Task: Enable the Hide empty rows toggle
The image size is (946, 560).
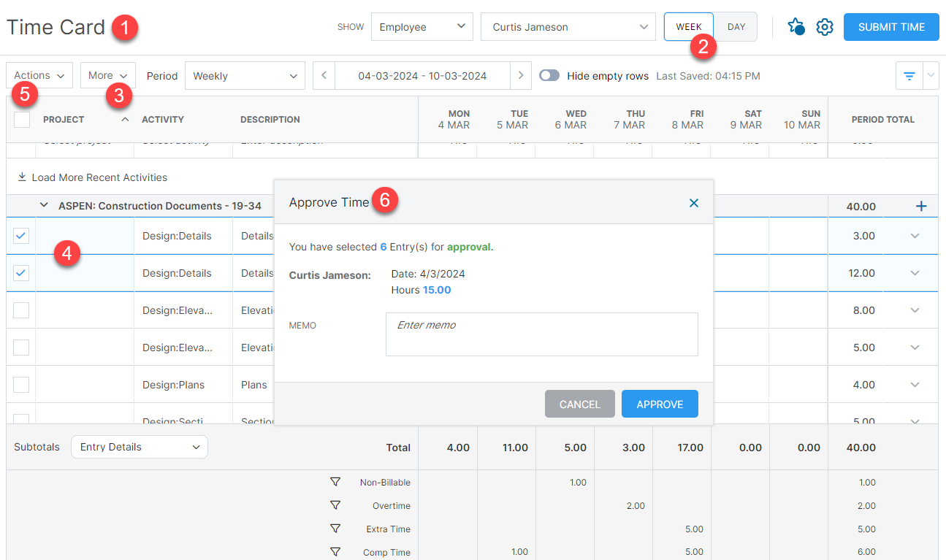Action: pyautogui.click(x=549, y=75)
